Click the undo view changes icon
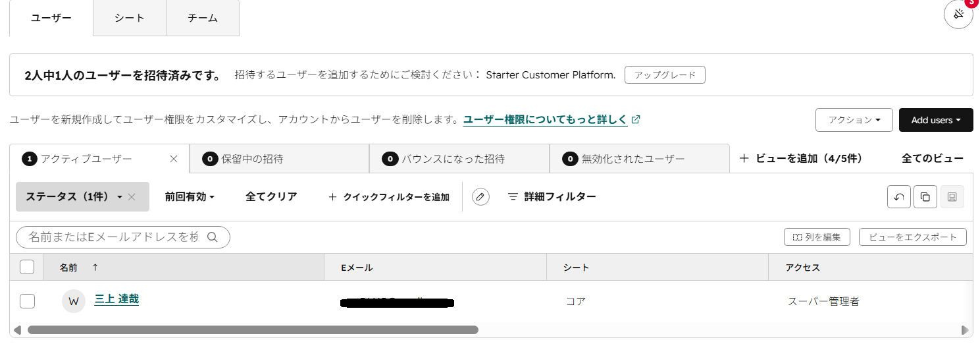The width and height of the screenshot is (980, 346). [x=899, y=196]
